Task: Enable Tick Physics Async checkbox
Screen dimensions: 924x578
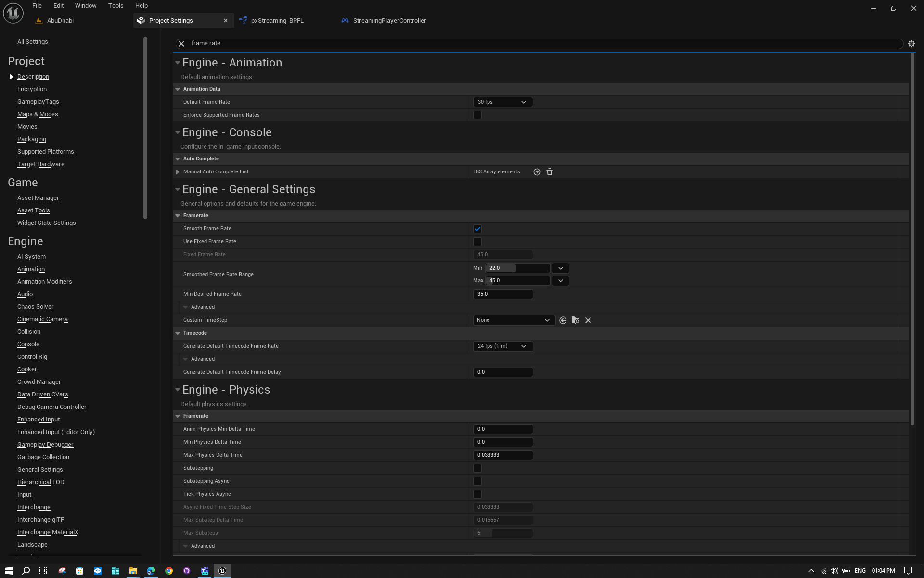Action: click(x=477, y=494)
